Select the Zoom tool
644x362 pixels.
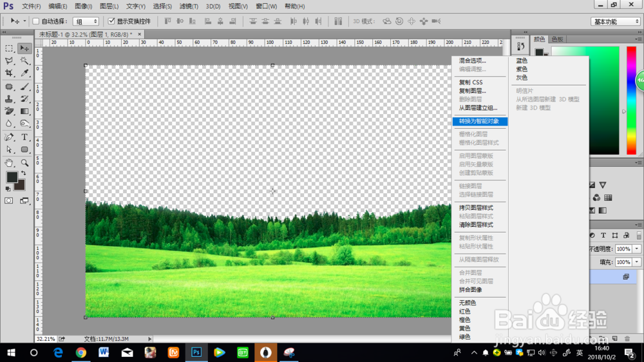pyautogui.click(x=24, y=163)
